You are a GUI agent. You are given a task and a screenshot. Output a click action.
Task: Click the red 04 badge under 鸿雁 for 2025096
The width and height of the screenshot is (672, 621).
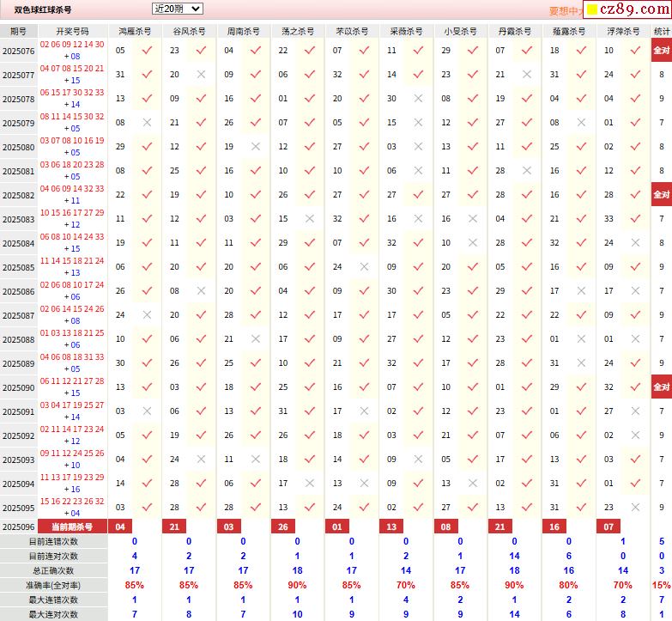pos(120,527)
